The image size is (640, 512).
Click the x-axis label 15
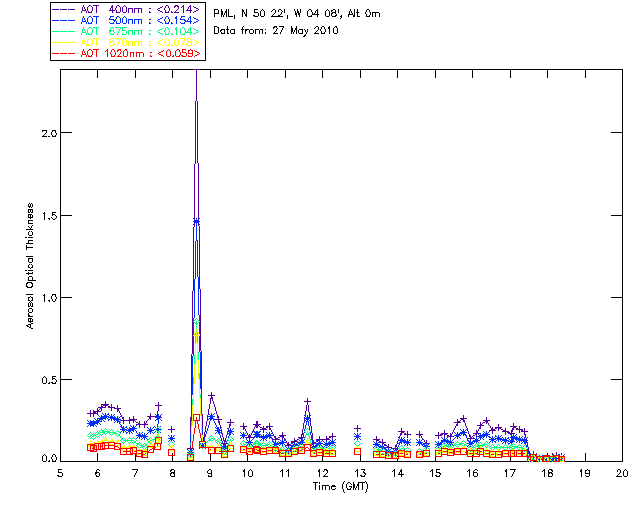tap(435, 473)
